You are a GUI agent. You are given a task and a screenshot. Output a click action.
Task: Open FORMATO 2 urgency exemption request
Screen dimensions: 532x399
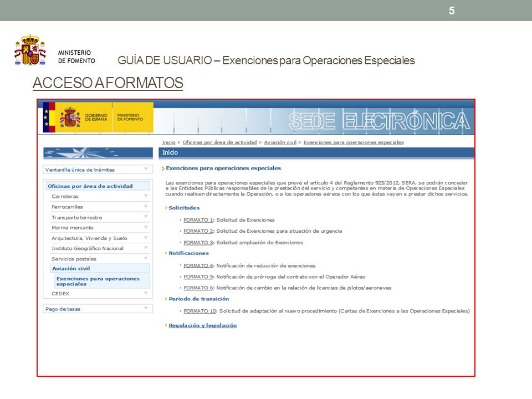[198, 231]
